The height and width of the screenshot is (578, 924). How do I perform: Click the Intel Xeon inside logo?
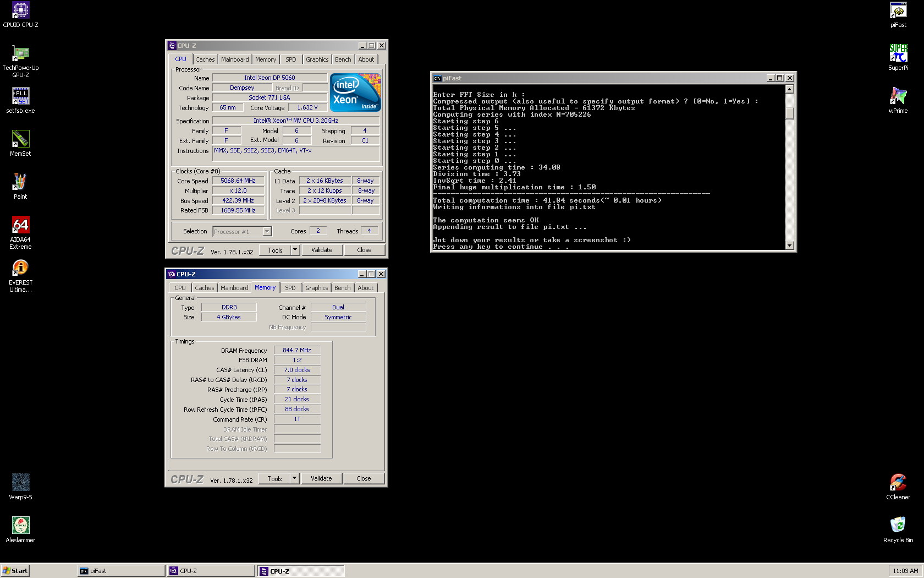coord(355,92)
